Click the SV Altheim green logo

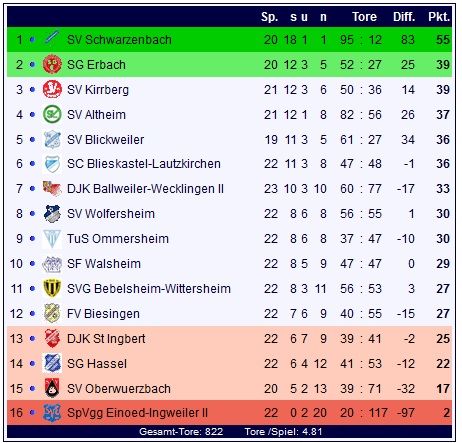tap(52, 114)
